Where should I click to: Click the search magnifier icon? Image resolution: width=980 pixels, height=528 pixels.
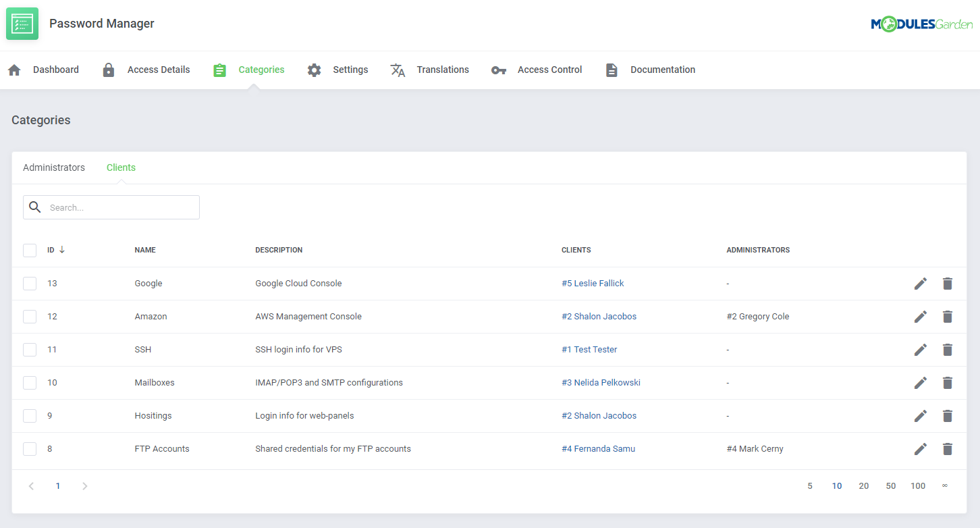tap(35, 207)
